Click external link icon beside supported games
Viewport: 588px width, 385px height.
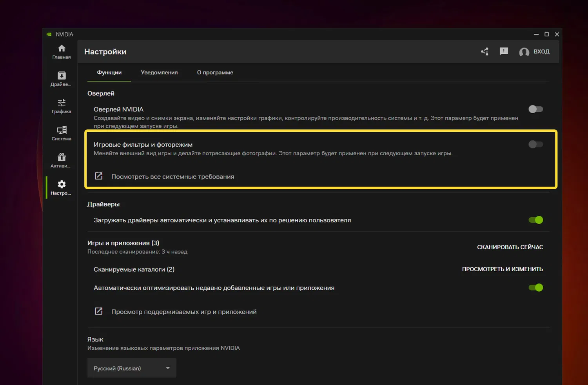point(99,311)
